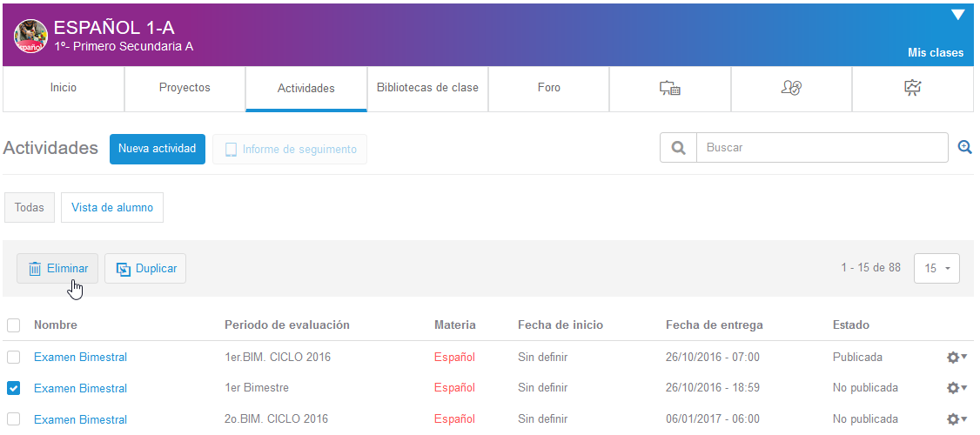Uncheck the 1er Bimestre exam checkbox
The width and height of the screenshot is (980, 435).
click(x=14, y=388)
